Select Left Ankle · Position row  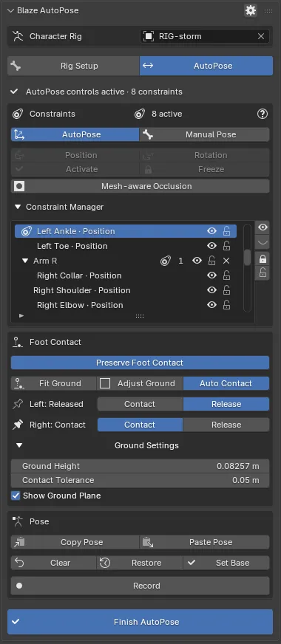(x=126, y=231)
